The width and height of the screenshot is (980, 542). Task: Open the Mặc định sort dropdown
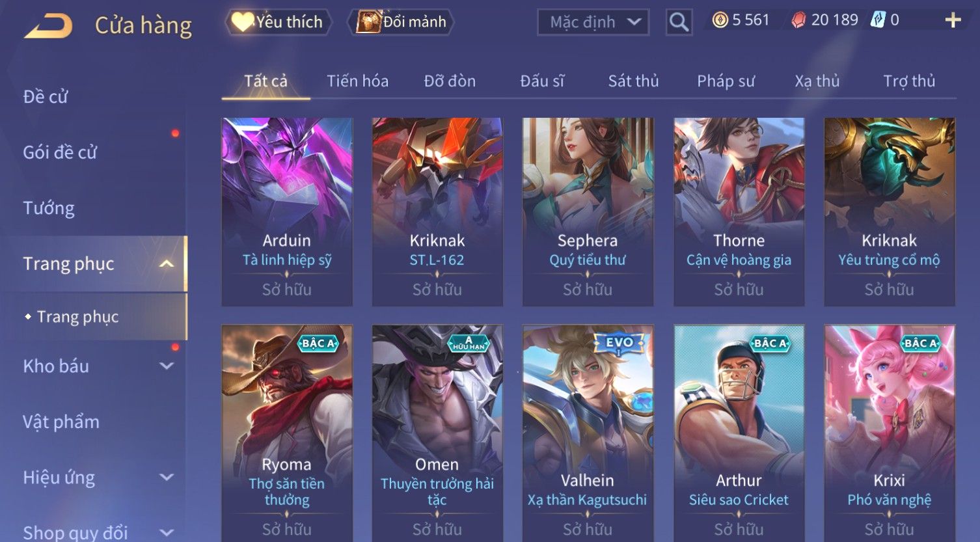(x=593, y=22)
